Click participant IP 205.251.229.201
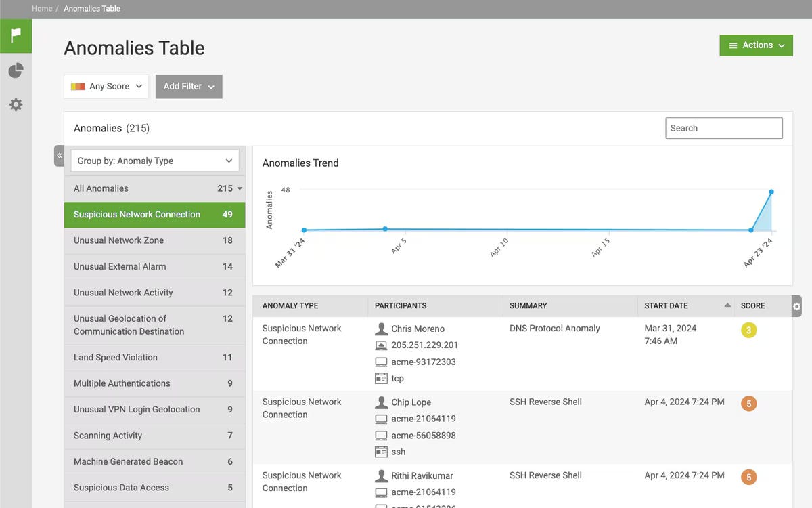Viewport: 812px width, 508px height. pos(425,345)
